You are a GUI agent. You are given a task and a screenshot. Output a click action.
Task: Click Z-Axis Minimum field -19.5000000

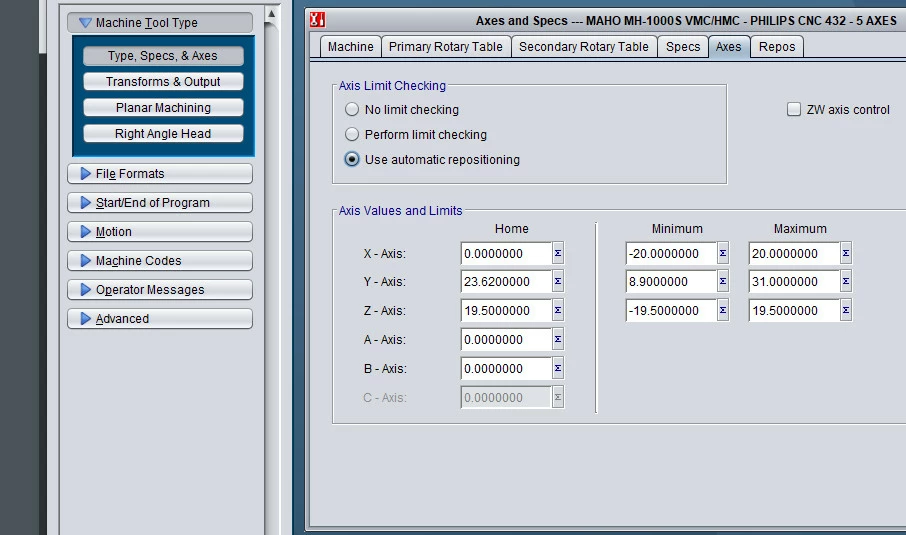(x=671, y=310)
